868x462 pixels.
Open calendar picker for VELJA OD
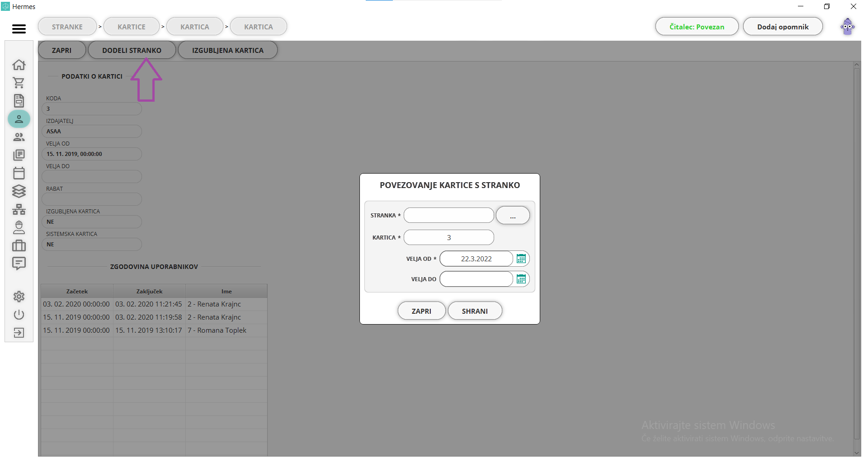(521, 259)
